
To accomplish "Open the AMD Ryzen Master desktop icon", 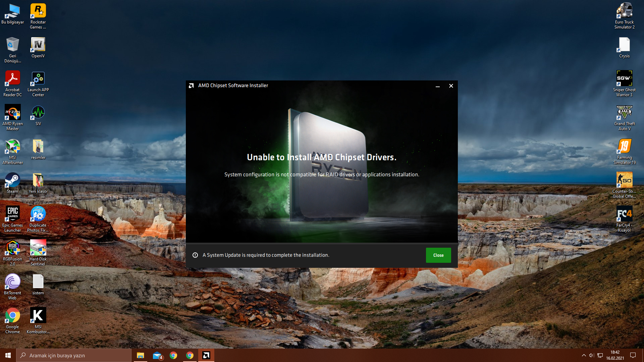I will click(12, 117).
